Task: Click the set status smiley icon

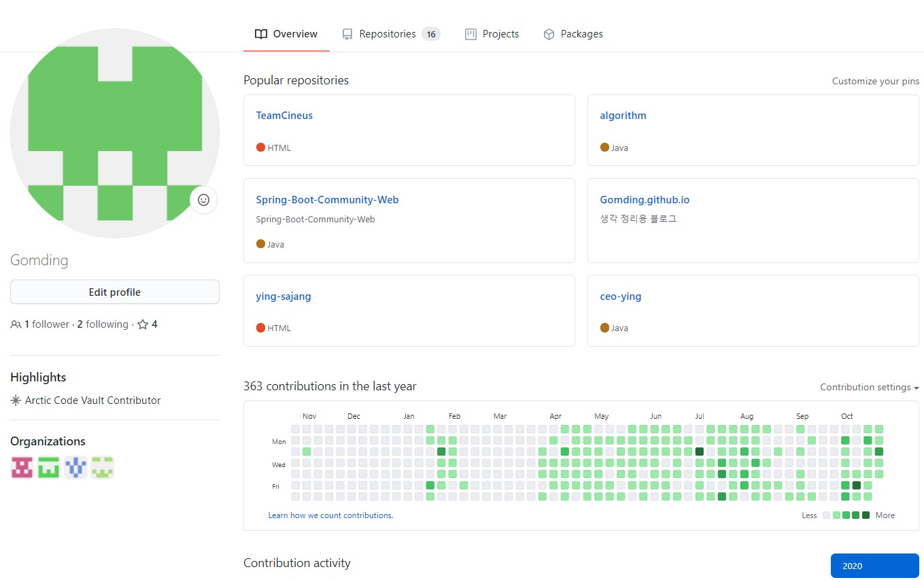Action: pos(203,200)
